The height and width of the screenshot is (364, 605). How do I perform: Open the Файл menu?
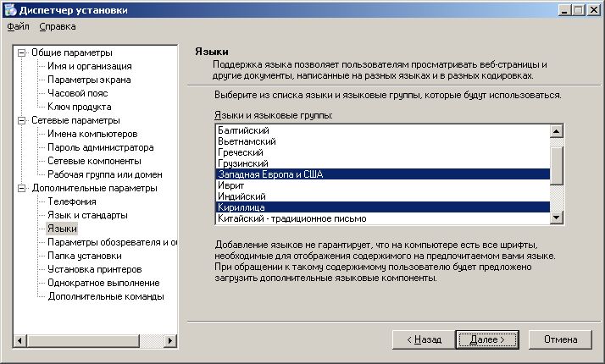[18, 26]
